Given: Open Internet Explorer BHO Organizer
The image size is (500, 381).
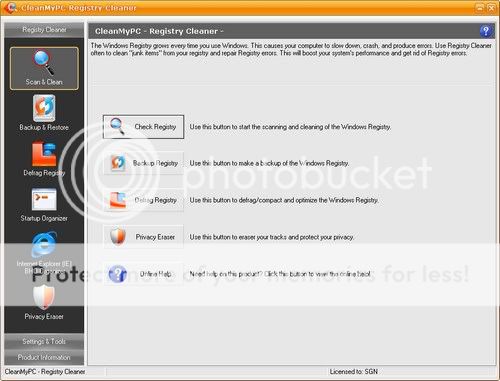Looking at the screenshot, I should [44, 254].
